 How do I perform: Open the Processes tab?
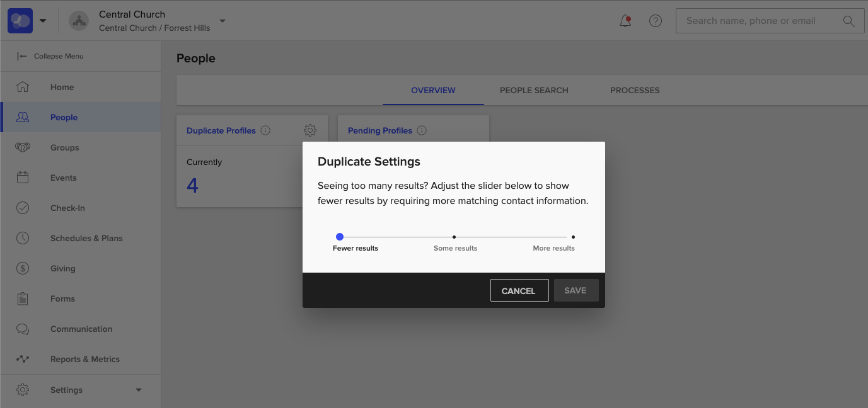point(634,90)
